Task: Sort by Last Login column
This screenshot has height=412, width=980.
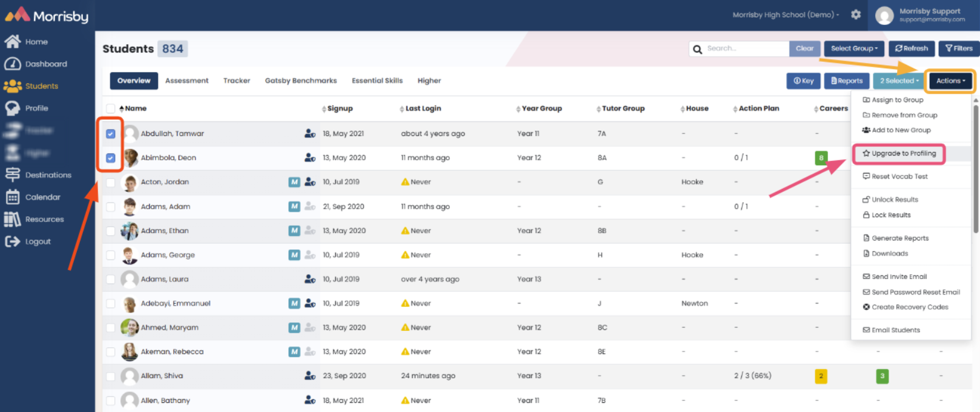Action: click(421, 108)
